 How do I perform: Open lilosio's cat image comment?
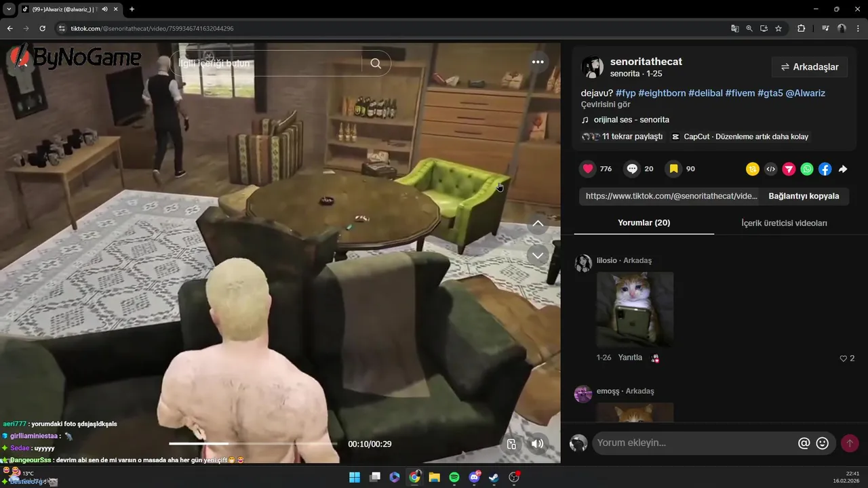tap(635, 310)
